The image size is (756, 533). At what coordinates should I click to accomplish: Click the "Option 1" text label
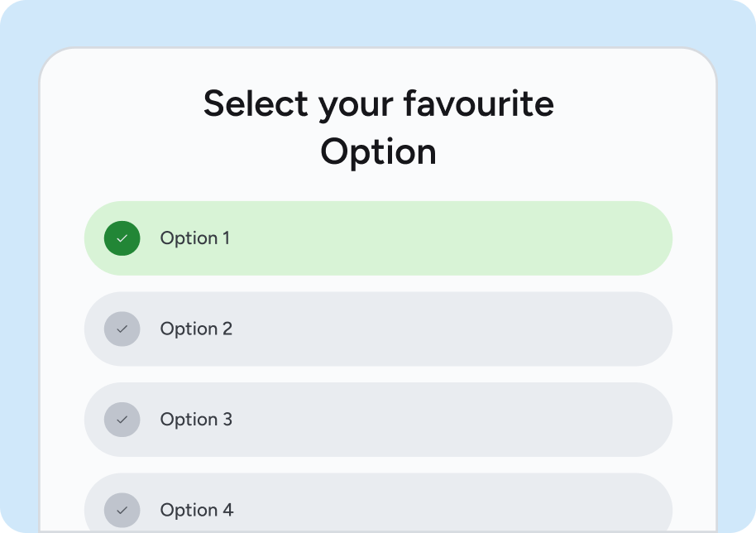195,238
